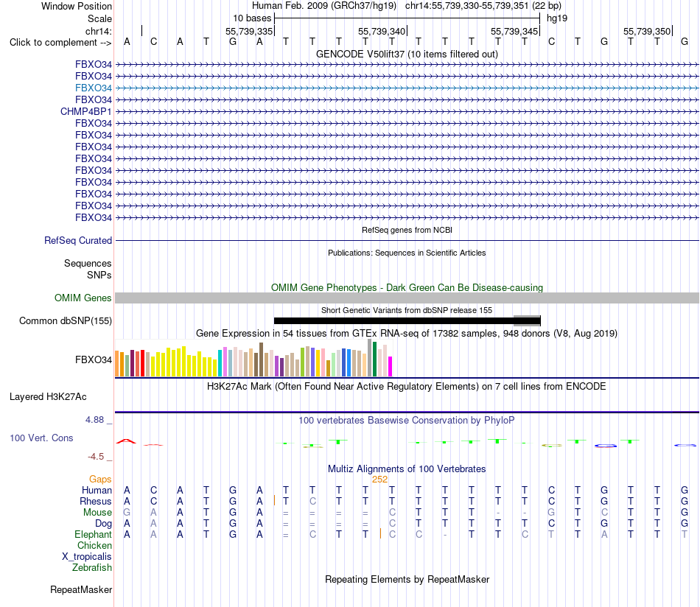Click the orange 252 gap count
The height and width of the screenshot is (607, 700).
click(379, 480)
